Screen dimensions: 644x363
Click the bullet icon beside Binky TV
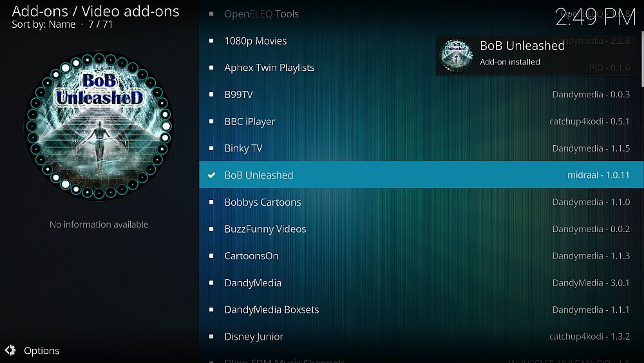[x=211, y=148]
